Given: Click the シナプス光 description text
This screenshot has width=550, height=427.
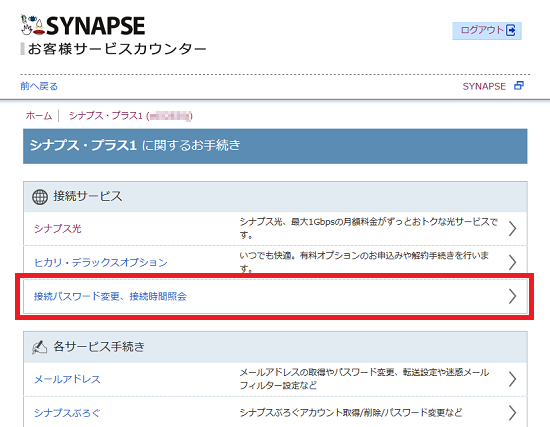Looking at the screenshot, I should click(x=368, y=228).
